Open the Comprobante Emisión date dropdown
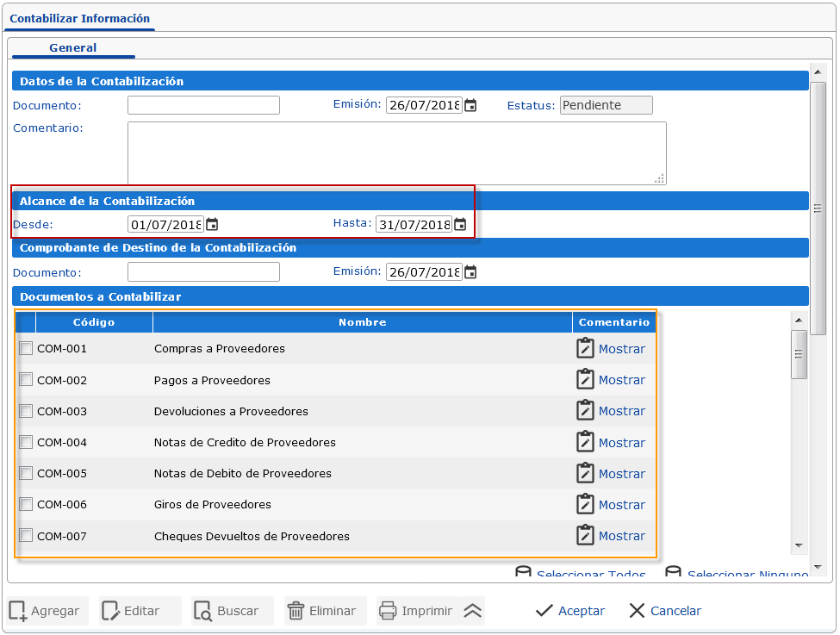 pyautogui.click(x=470, y=271)
